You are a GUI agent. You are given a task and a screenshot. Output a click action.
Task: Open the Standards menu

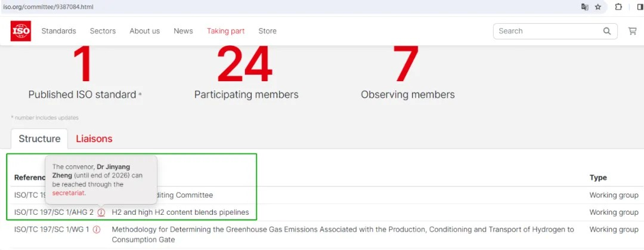click(58, 31)
